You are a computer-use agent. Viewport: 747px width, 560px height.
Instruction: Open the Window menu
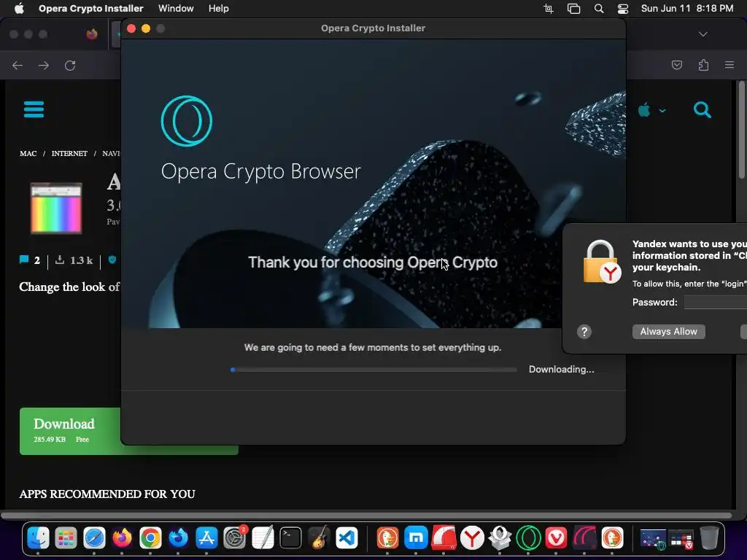(176, 9)
